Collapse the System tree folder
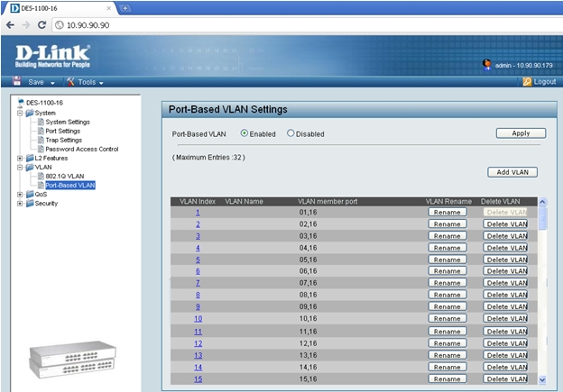This screenshot has width=563, height=392. point(20,113)
